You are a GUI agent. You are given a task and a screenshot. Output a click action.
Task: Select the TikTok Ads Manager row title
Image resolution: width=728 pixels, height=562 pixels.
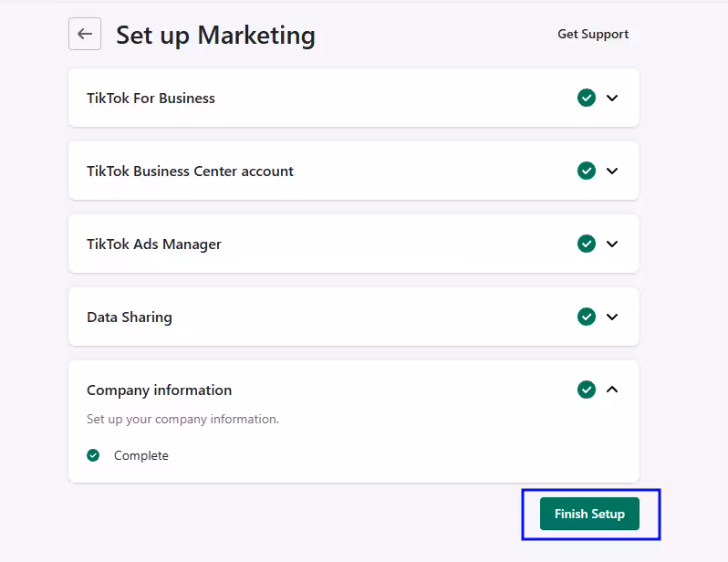pos(154,244)
